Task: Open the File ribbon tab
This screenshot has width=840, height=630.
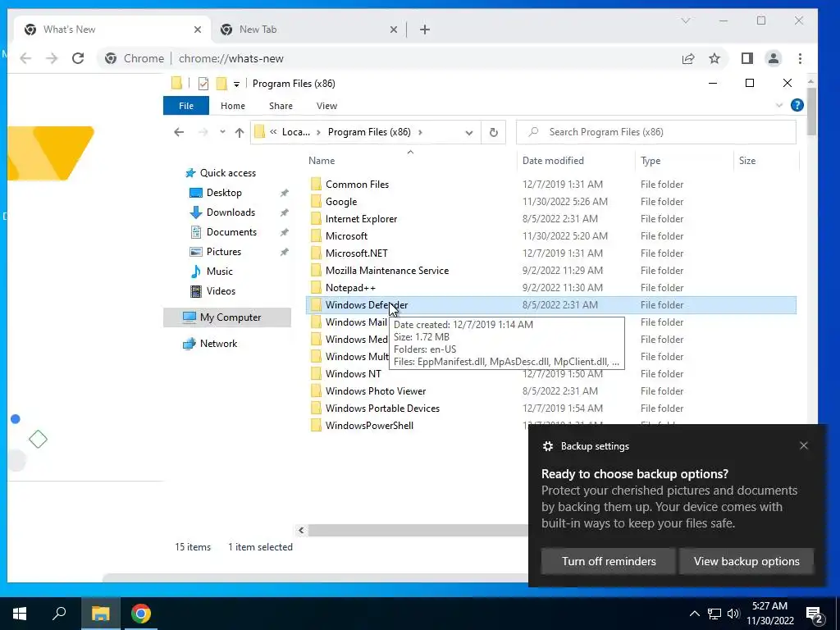Action: click(186, 106)
